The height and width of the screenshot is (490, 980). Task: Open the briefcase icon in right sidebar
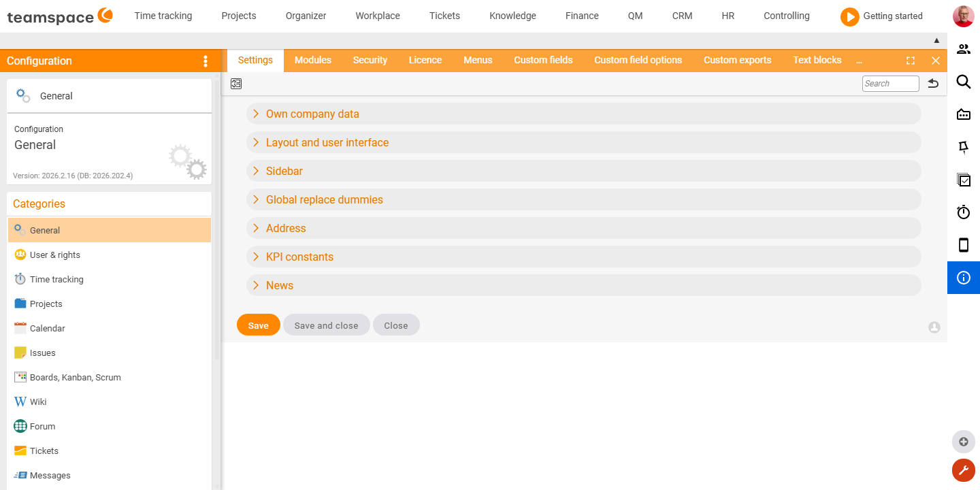coord(964,114)
